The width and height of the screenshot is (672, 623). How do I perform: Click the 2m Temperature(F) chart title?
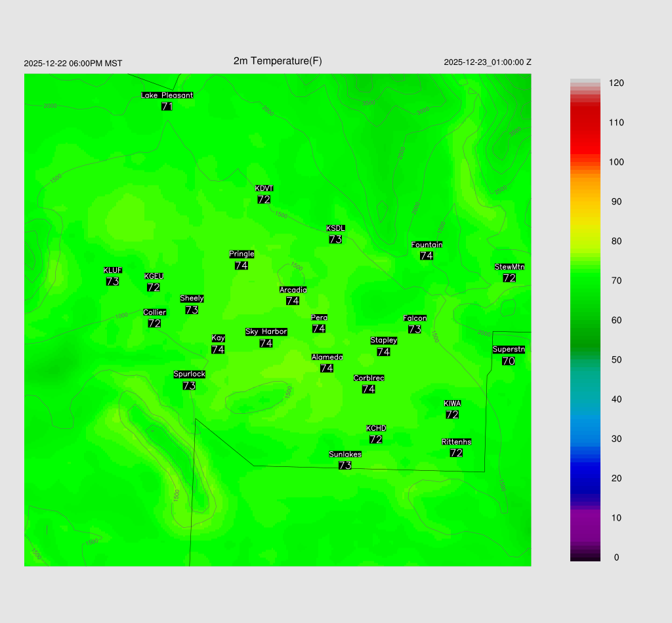[x=278, y=61]
